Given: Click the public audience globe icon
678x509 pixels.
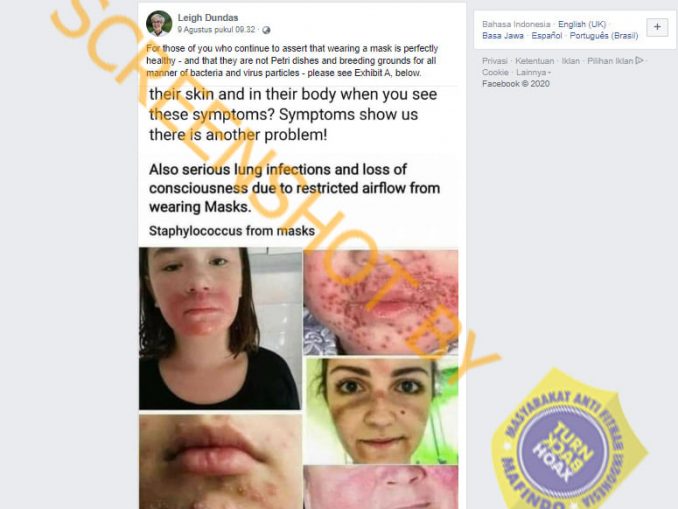Looking at the screenshot, I should pyautogui.click(x=266, y=30).
